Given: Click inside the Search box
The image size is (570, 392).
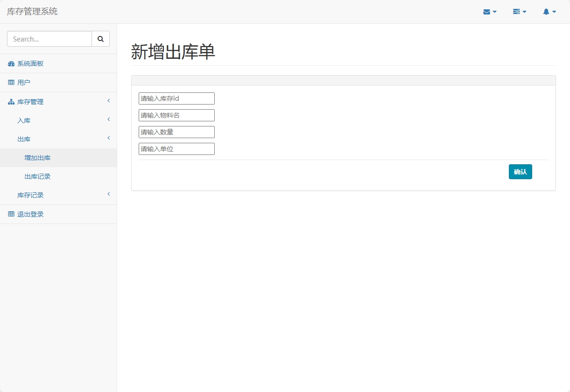Looking at the screenshot, I should point(49,39).
